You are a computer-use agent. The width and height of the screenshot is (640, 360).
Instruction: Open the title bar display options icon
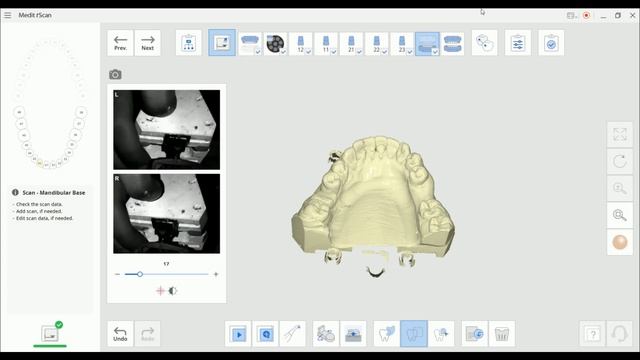point(571,16)
